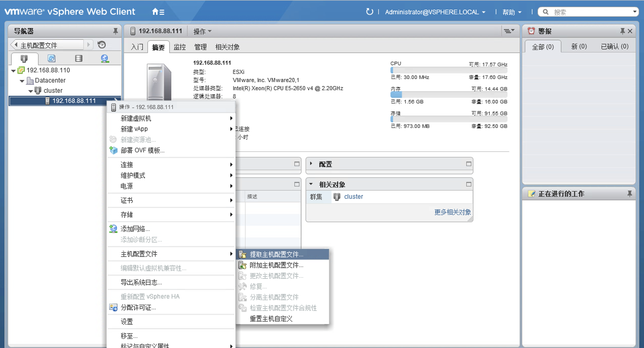Click 提取主机配置文件 submenu item

283,254
